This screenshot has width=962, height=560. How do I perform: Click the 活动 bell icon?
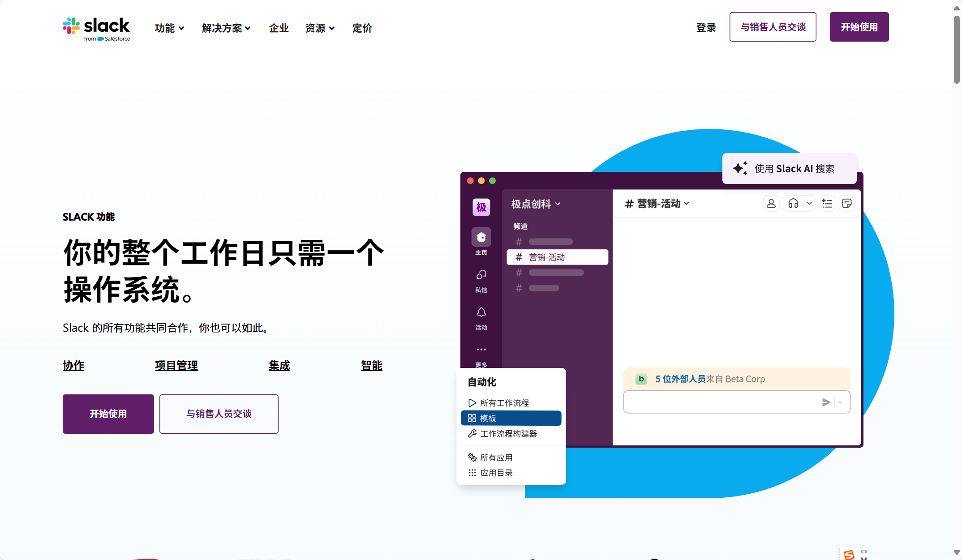click(x=481, y=312)
